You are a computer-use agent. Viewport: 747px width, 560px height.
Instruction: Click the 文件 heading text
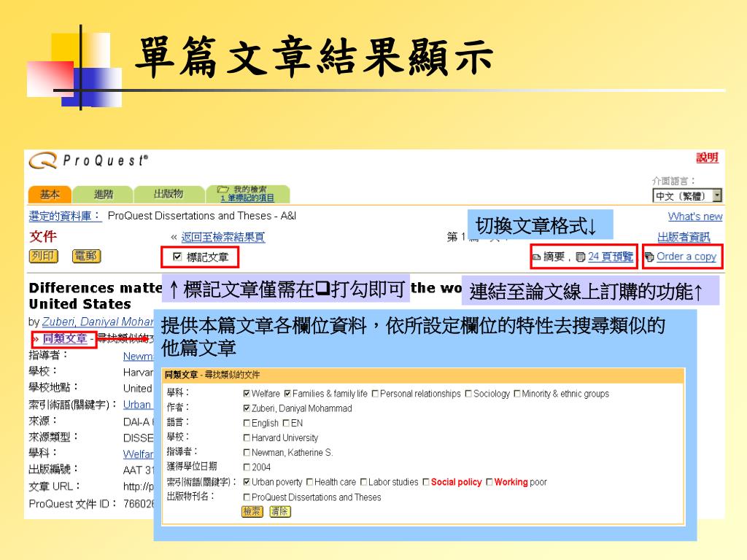click(43, 237)
